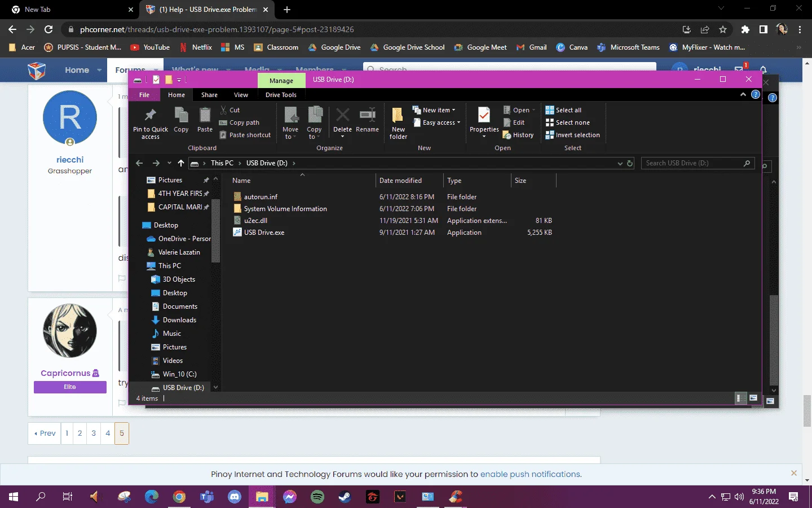This screenshot has height=508, width=812.
Task: Open Properties from the ribbon
Action: click(484, 122)
